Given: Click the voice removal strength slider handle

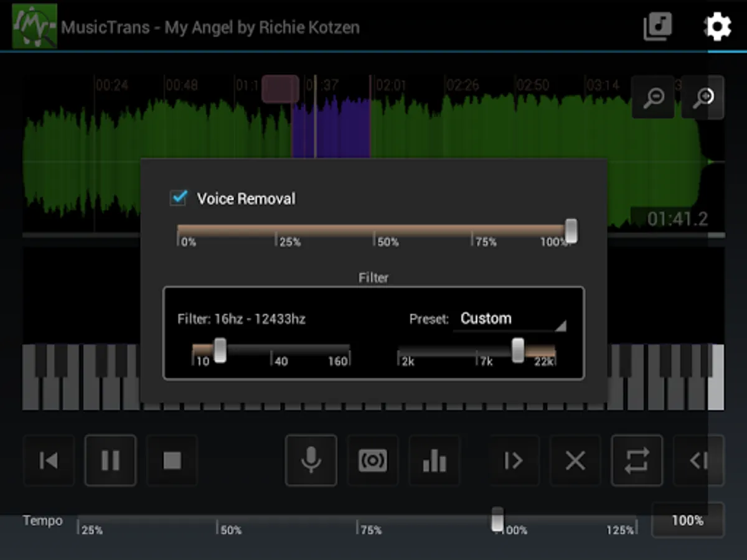Looking at the screenshot, I should pyautogui.click(x=571, y=231).
